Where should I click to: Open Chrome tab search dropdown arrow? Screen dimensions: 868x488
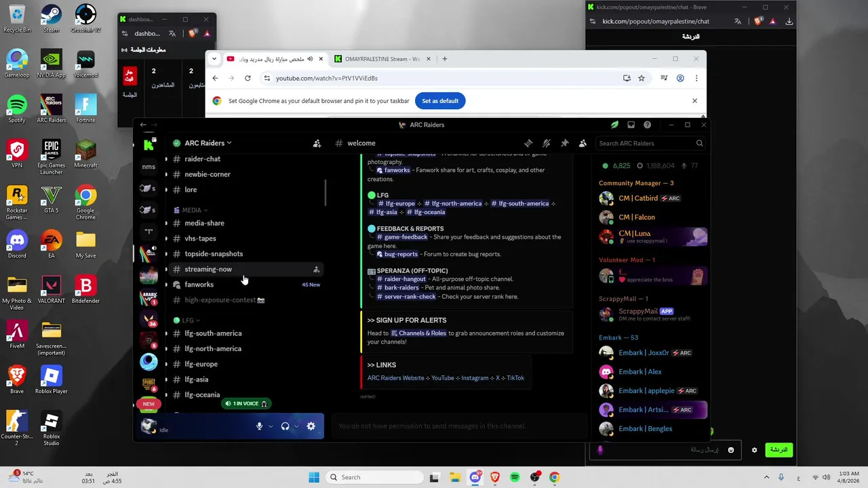coord(214,59)
